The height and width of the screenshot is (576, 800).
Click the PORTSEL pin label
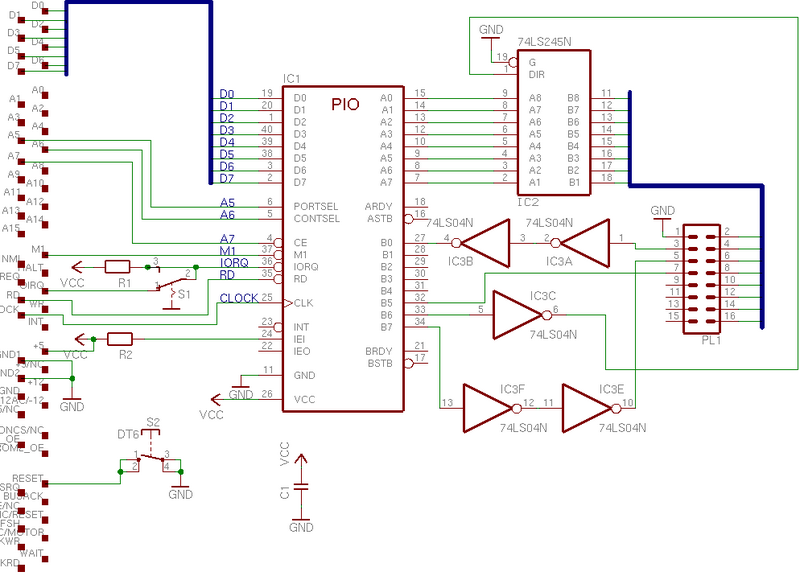[316, 206]
